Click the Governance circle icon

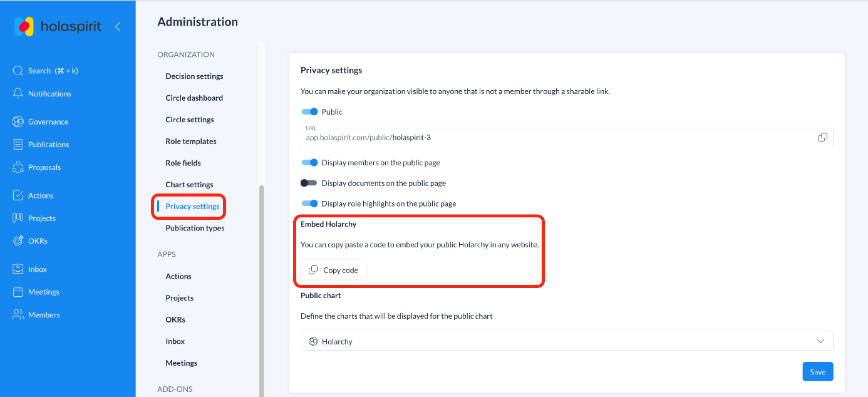[x=18, y=121]
